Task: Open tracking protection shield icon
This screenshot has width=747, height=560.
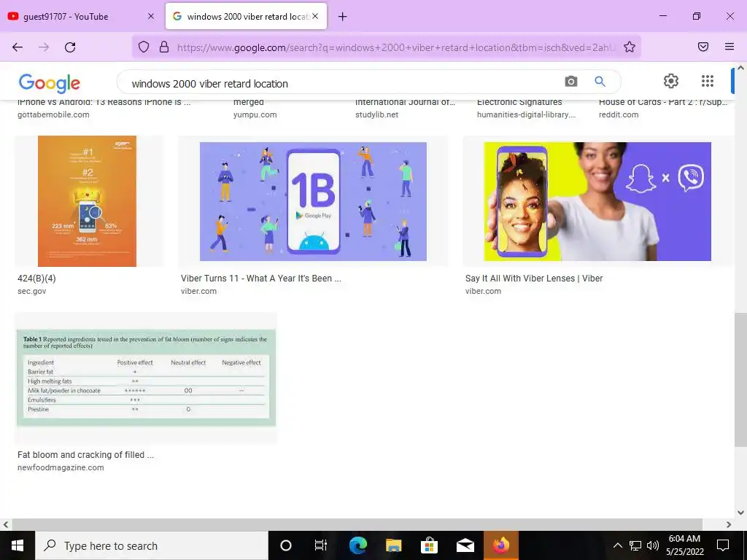Action: point(144,47)
